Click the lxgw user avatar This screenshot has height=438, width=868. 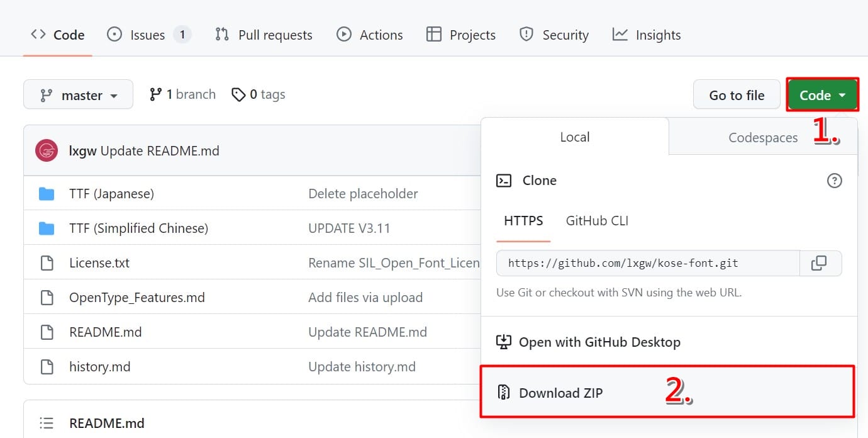(x=47, y=151)
